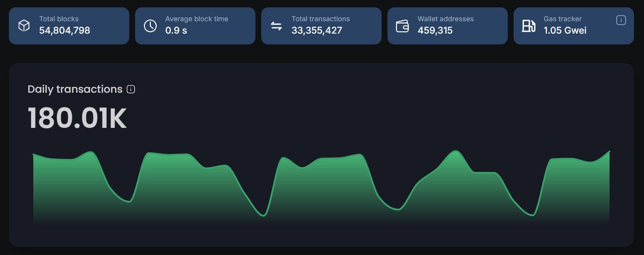Open the Average block time card
Image resolution: width=644 pixels, height=255 pixels.
pyautogui.click(x=195, y=26)
